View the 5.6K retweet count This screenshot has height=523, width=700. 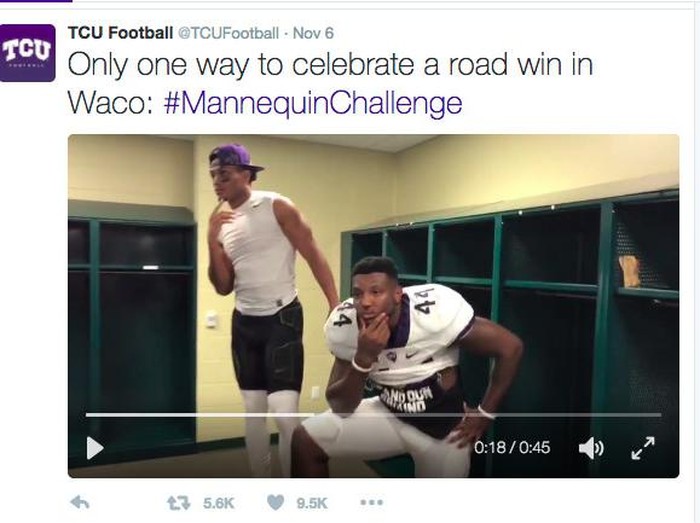coord(216,503)
